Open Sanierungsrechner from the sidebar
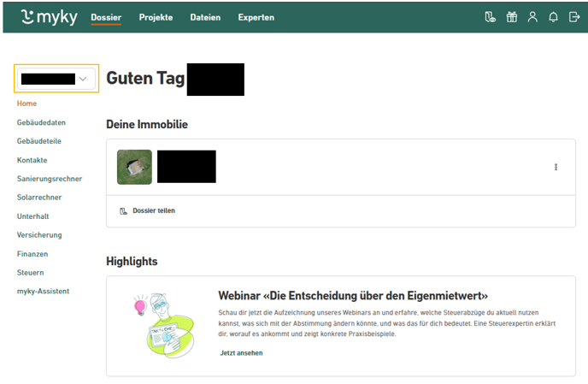Image resolution: width=588 pixels, height=384 pixels. point(50,179)
